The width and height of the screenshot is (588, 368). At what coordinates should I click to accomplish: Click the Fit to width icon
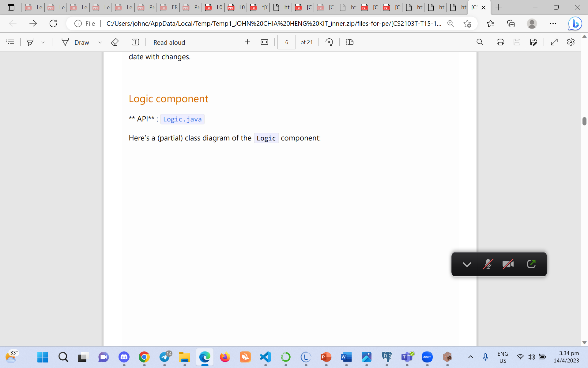coord(264,42)
